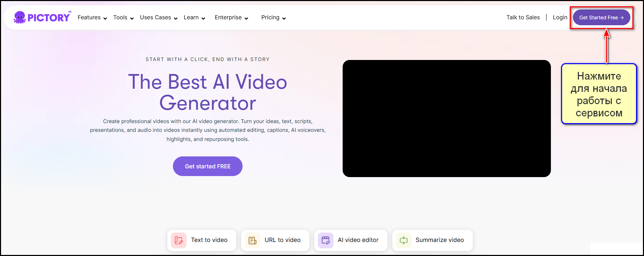Click the Summarize video icon

[x=404, y=240]
